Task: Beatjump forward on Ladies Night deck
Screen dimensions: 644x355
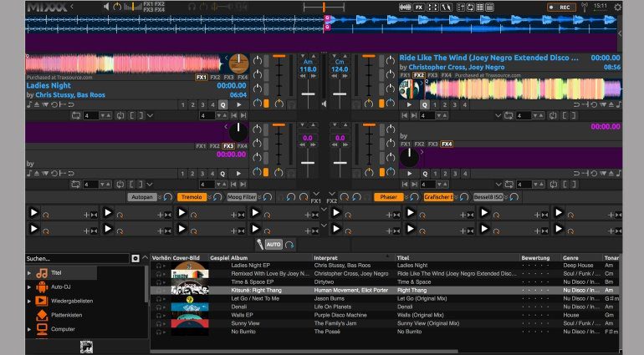Action: 243,116
